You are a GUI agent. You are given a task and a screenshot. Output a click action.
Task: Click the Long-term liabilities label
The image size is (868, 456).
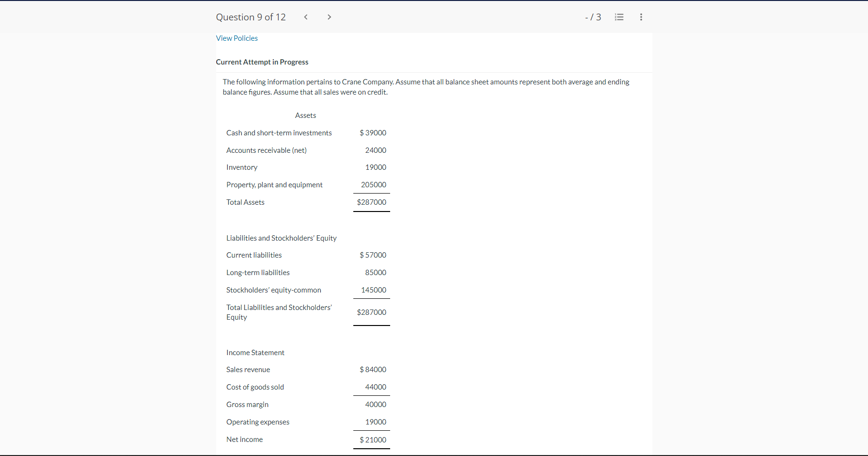[x=258, y=273]
